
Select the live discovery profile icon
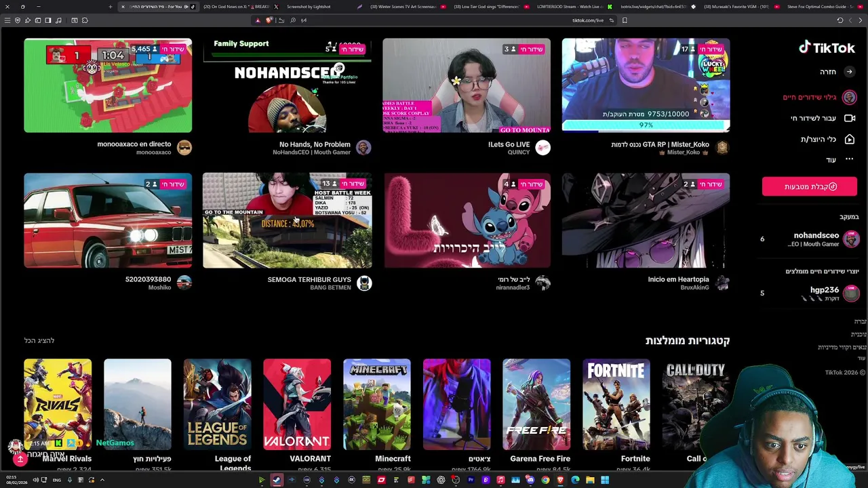click(849, 97)
